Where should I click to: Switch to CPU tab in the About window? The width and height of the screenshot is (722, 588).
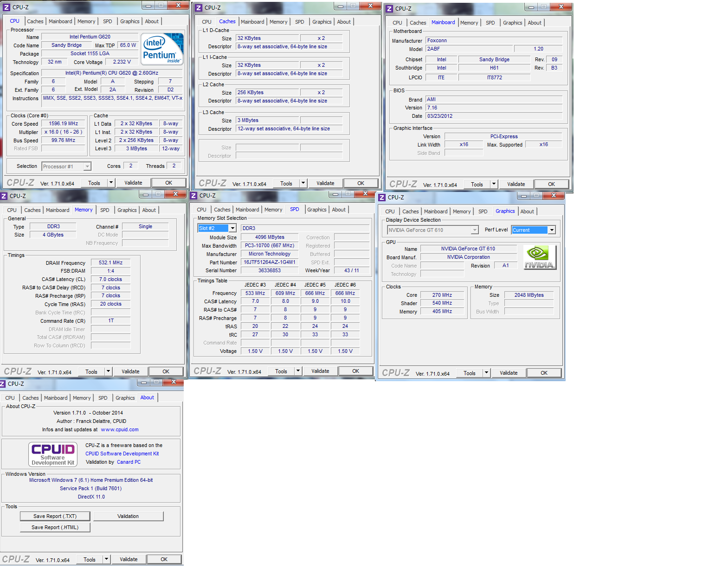tap(10, 398)
